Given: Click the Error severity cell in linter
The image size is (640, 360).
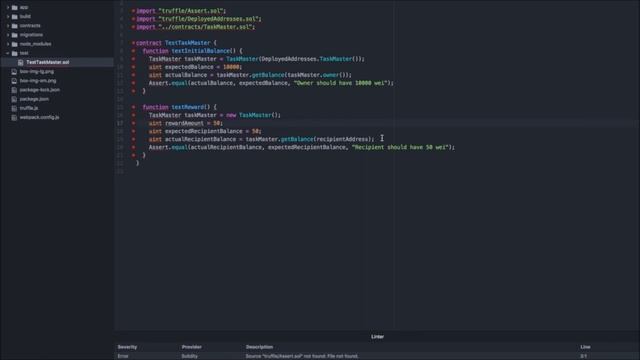Looking at the screenshot, I should [123, 356].
